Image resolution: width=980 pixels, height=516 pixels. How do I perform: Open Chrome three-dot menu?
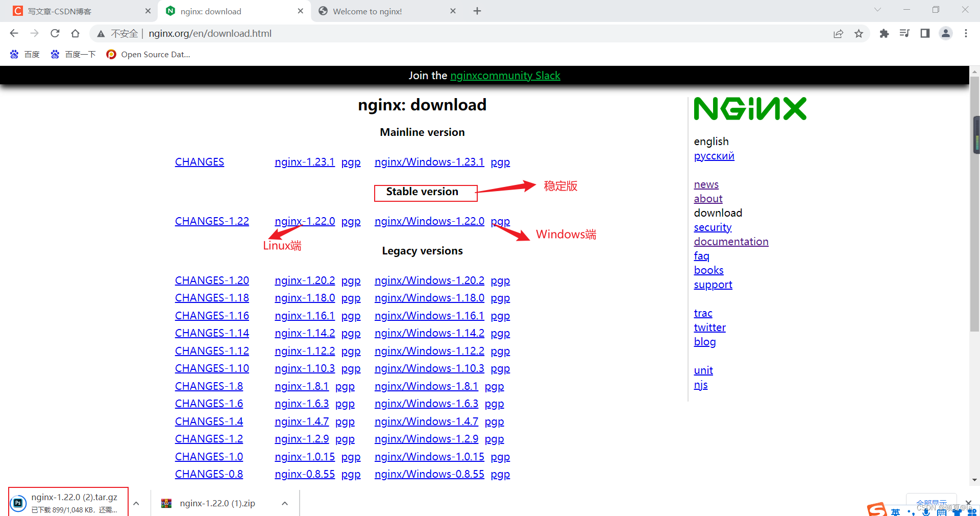pos(966,33)
